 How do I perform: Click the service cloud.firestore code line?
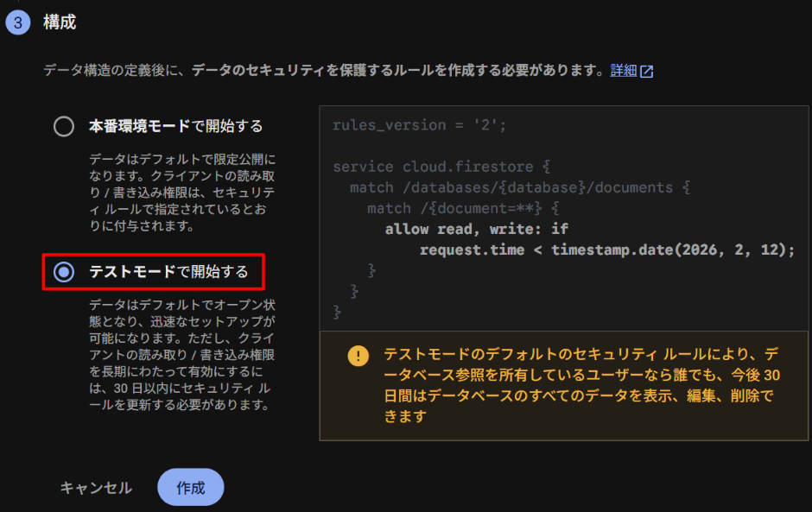point(441,167)
